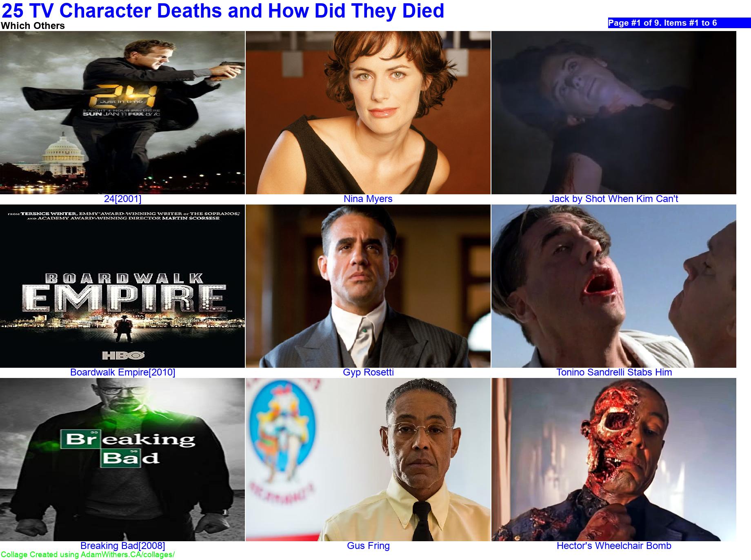Viewport: 751px width, 560px height.
Task: Select the Gus Fring portrait image
Action: click(x=368, y=460)
